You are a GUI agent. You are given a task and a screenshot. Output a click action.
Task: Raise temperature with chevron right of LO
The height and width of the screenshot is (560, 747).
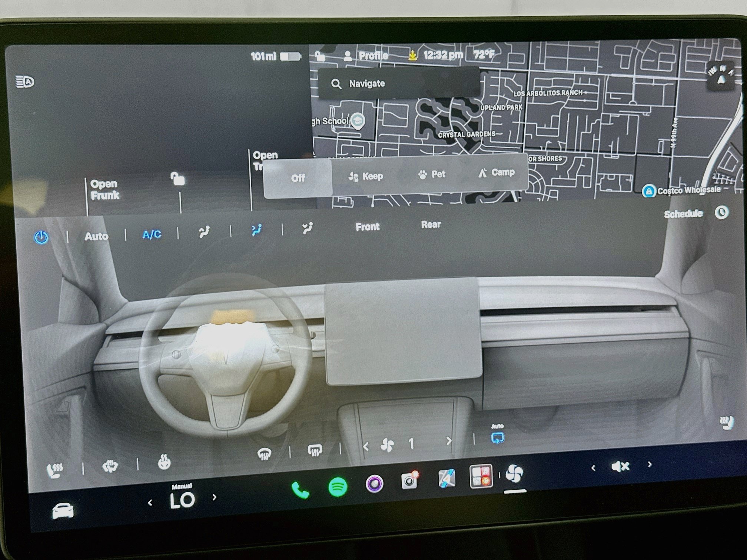pos(215,497)
